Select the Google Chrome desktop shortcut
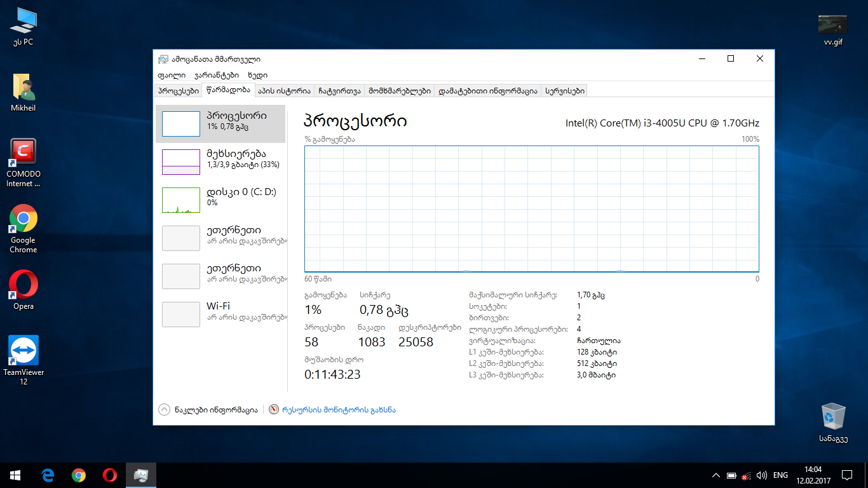Screen dimensions: 868x488 (23, 229)
